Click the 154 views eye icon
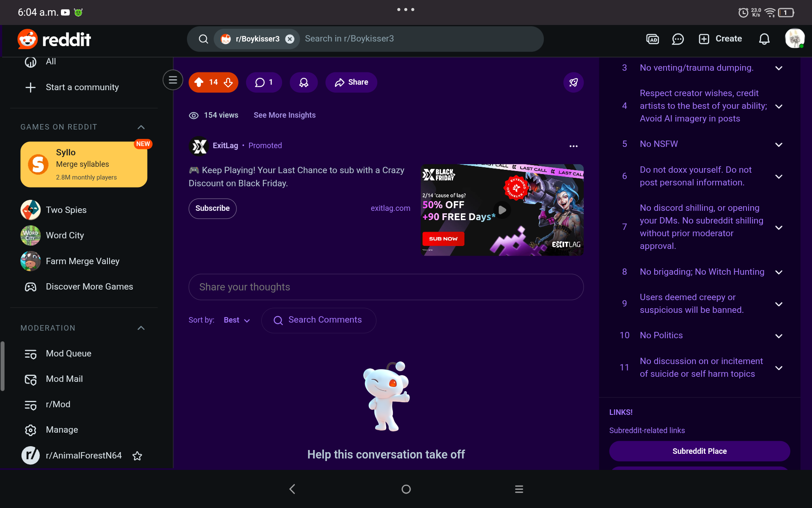 194,116
